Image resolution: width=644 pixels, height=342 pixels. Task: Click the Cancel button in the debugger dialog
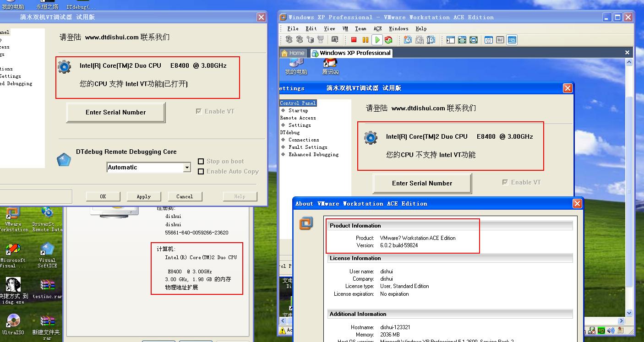pos(185,196)
